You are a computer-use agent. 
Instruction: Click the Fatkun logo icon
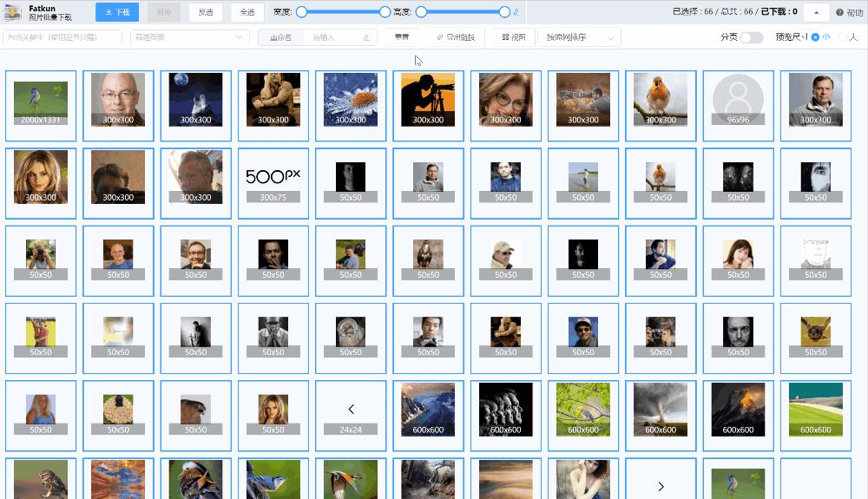(x=13, y=12)
